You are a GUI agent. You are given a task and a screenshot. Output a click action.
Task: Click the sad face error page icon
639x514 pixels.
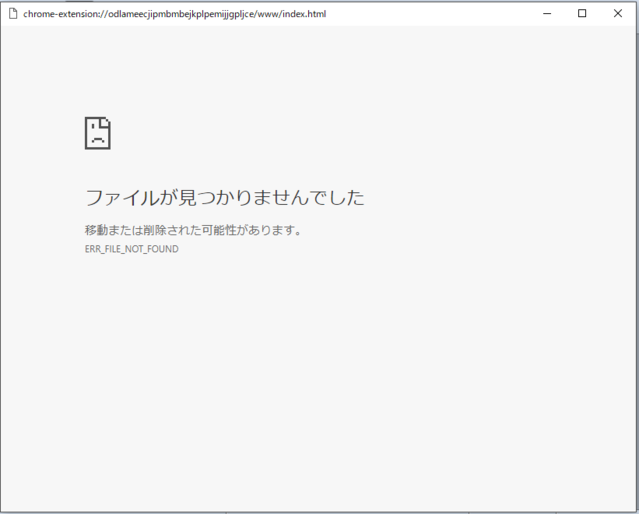click(97, 133)
